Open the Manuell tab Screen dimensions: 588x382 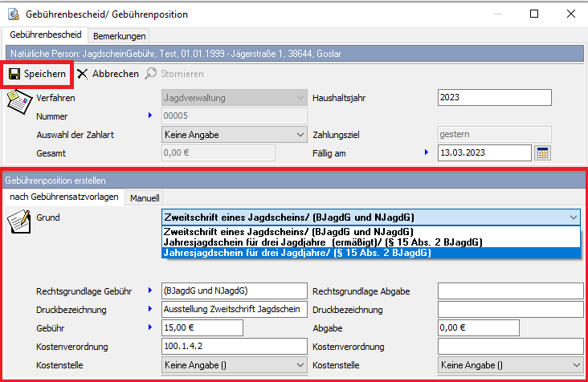click(x=145, y=197)
